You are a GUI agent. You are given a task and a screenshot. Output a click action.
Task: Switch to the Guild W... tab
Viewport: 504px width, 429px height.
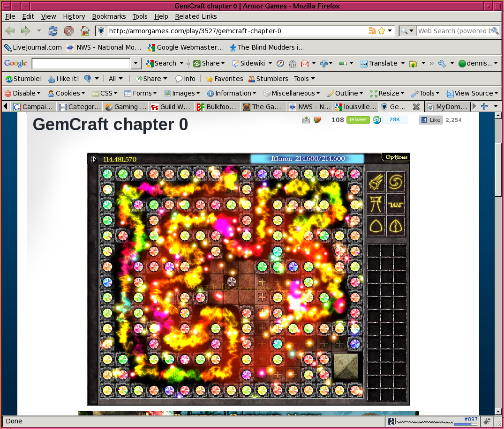pos(170,107)
